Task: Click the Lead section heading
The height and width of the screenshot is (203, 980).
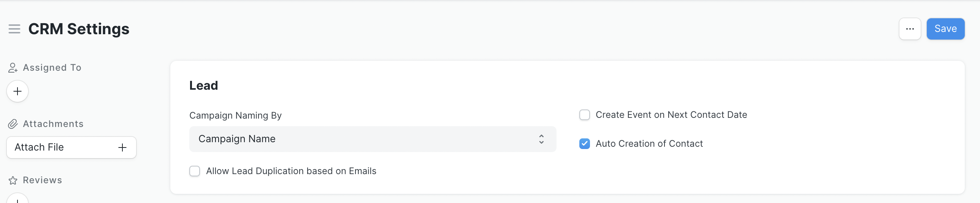Action: [203, 86]
